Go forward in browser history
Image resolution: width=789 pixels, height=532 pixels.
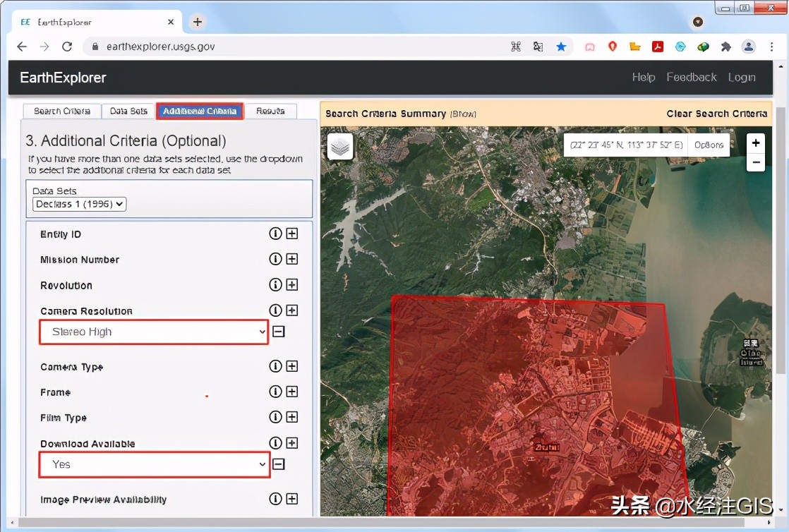coord(44,47)
